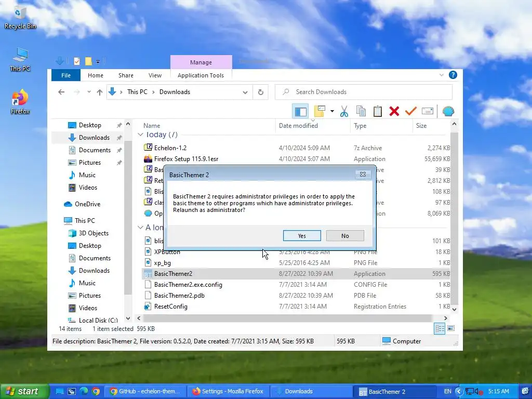Select the Manage contextual tab
Image resolution: width=532 pixels, height=399 pixels.
[x=201, y=62]
